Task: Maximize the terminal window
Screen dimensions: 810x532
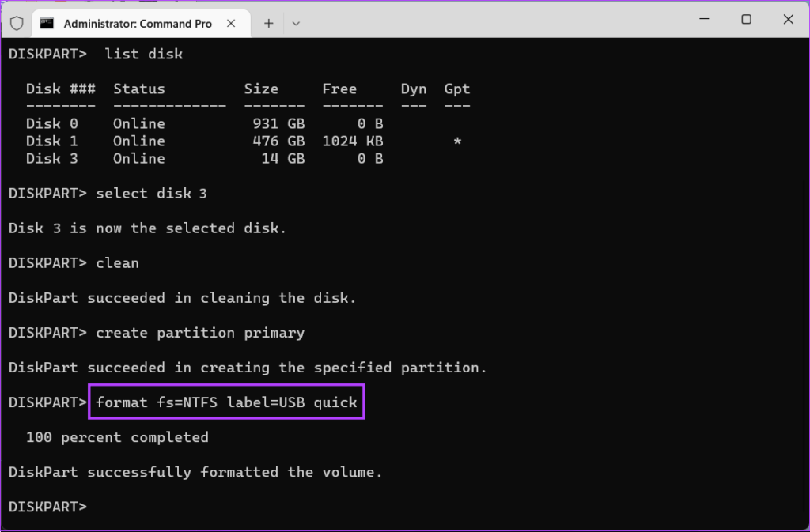Action: 746,19
